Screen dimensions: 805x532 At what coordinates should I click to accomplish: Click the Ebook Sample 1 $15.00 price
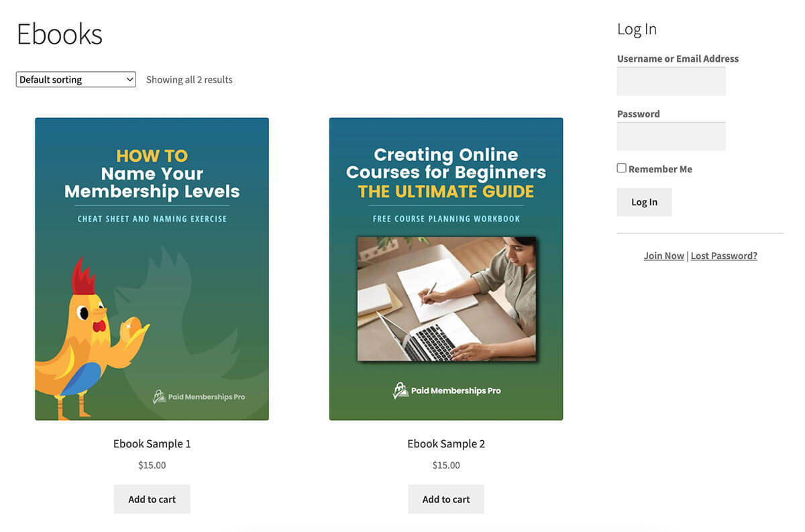(152, 465)
